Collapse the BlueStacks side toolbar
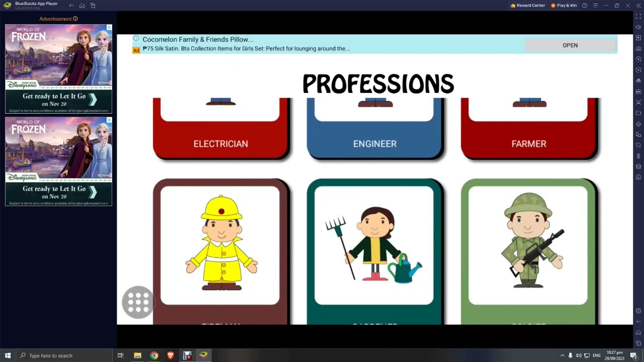The width and height of the screenshot is (644, 362). [x=638, y=6]
